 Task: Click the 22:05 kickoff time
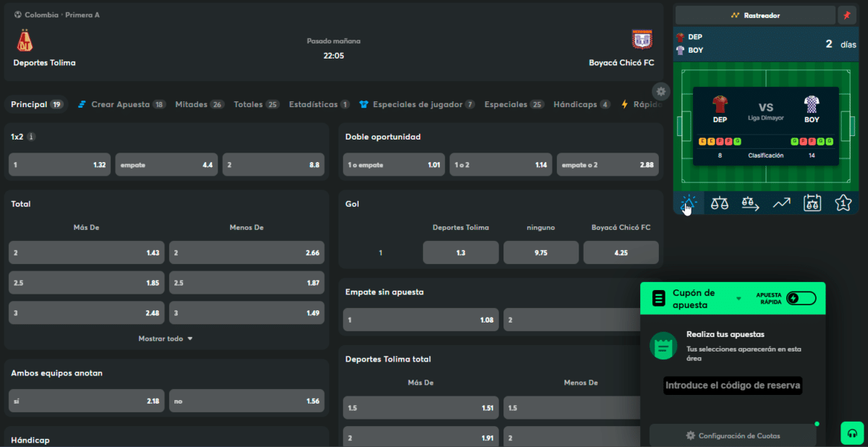point(333,56)
